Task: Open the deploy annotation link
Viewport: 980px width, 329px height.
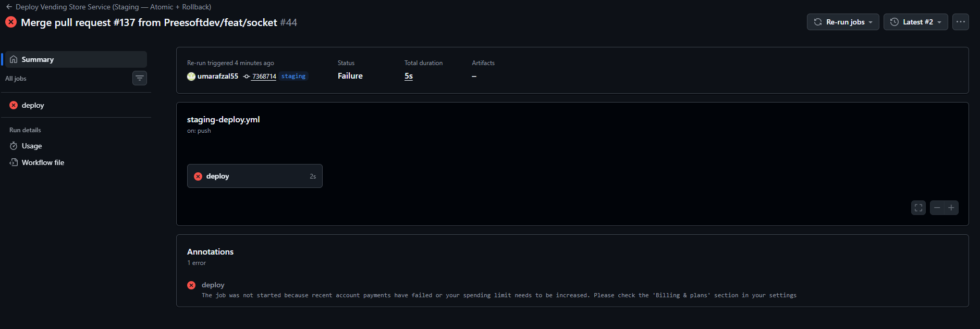Action: pyautogui.click(x=213, y=285)
